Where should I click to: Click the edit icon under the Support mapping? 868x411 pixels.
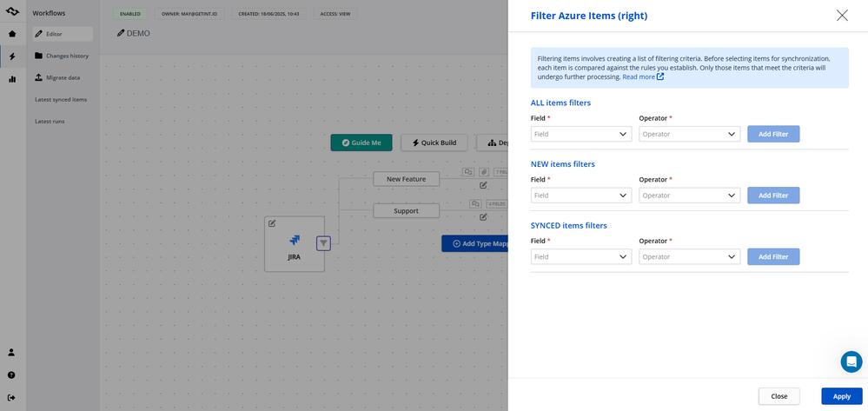[x=483, y=216]
